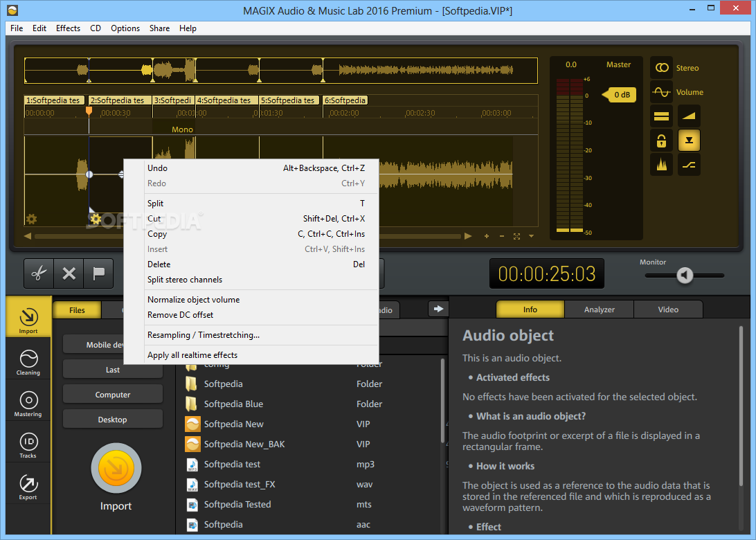Switch to the Files tab
Viewport: 756px width, 540px height.
click(x=77, y=310)
